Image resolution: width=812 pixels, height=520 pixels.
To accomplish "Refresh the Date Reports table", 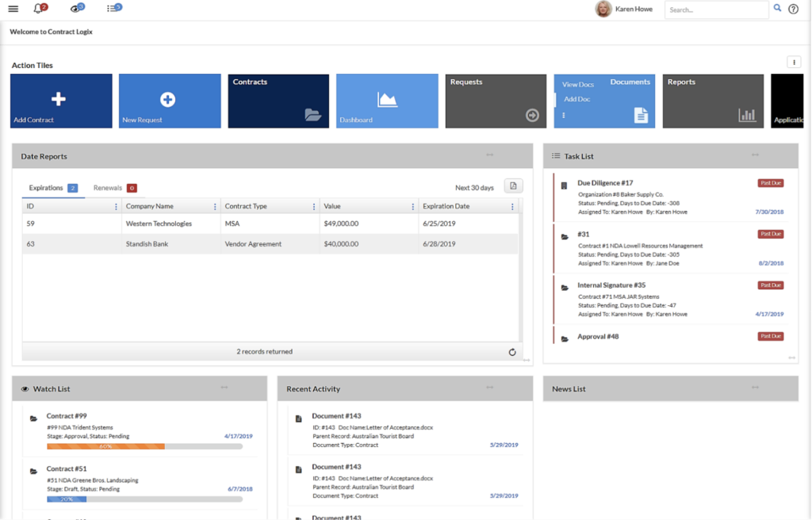I will tap(511, 352).
